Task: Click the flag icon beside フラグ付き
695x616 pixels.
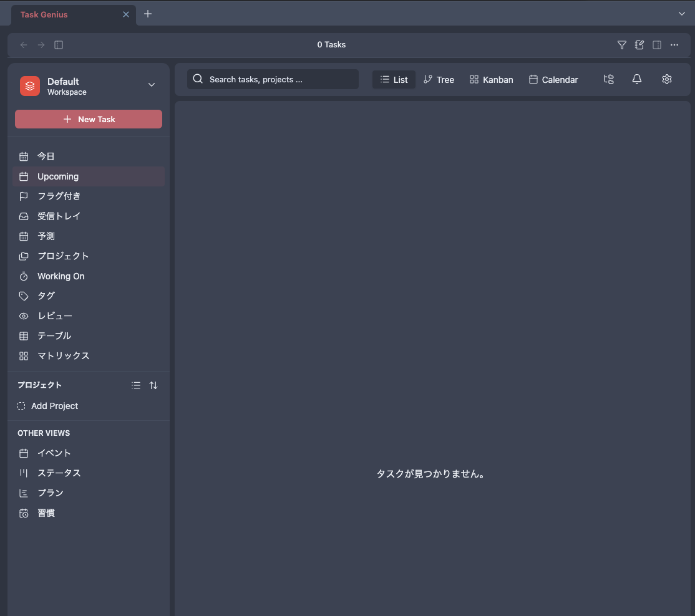Action: [x=24, y=196]
